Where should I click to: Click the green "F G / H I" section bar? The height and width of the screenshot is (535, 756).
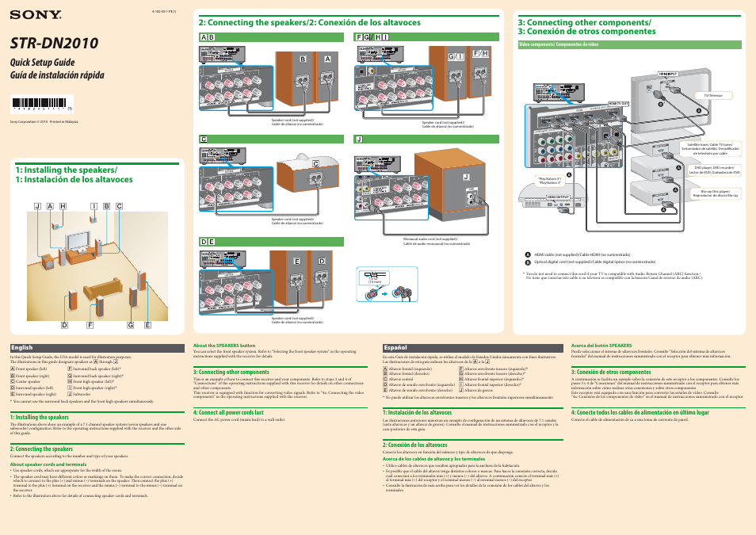coord(426,37)
